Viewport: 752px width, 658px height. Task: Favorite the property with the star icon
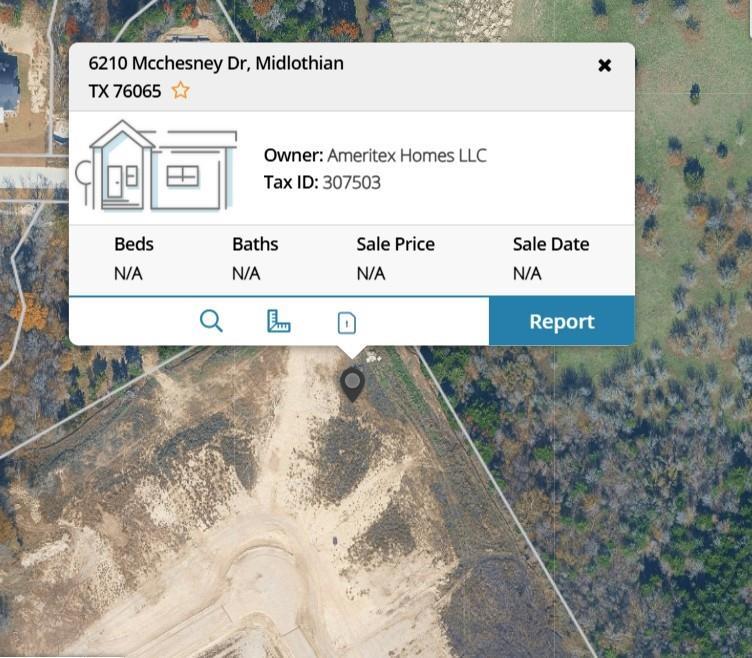(x=180, y=91)
